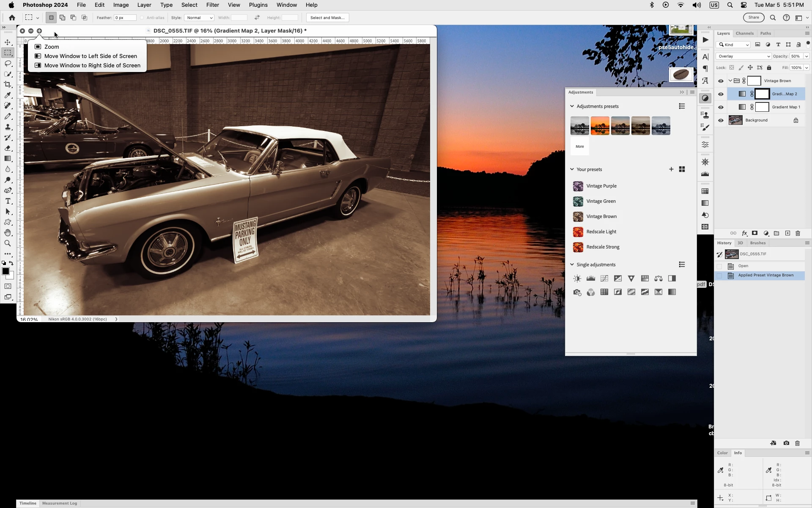Viewport: 812px width, 508px height.
Task: Add Brightness/Contrast single adjustment icon
Action: click(577, 279)
